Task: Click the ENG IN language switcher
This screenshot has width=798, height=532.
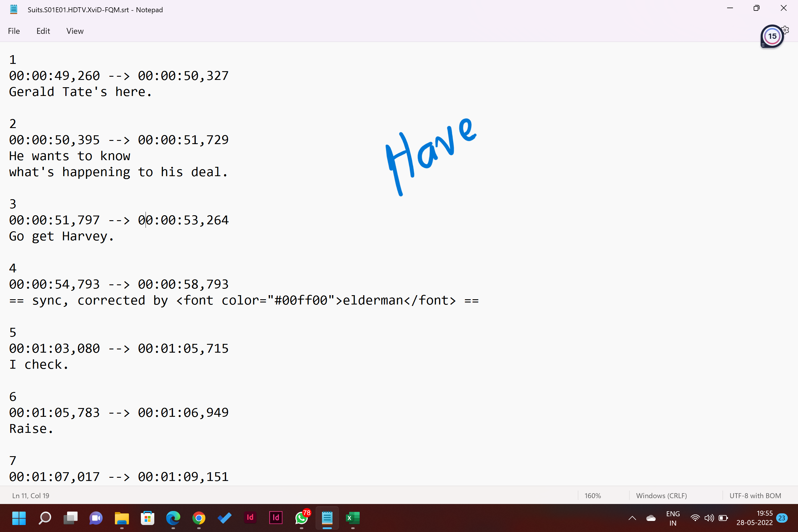Action: click(673, 518)
